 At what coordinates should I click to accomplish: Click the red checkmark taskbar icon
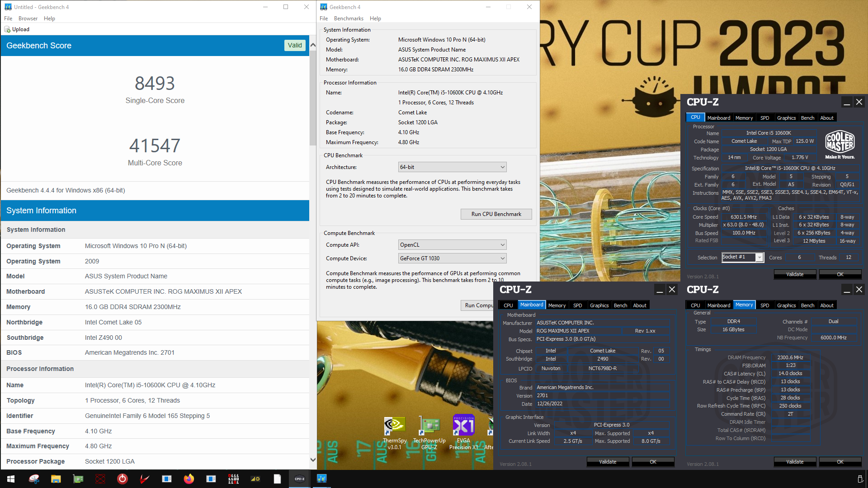[x=144, y=479]
